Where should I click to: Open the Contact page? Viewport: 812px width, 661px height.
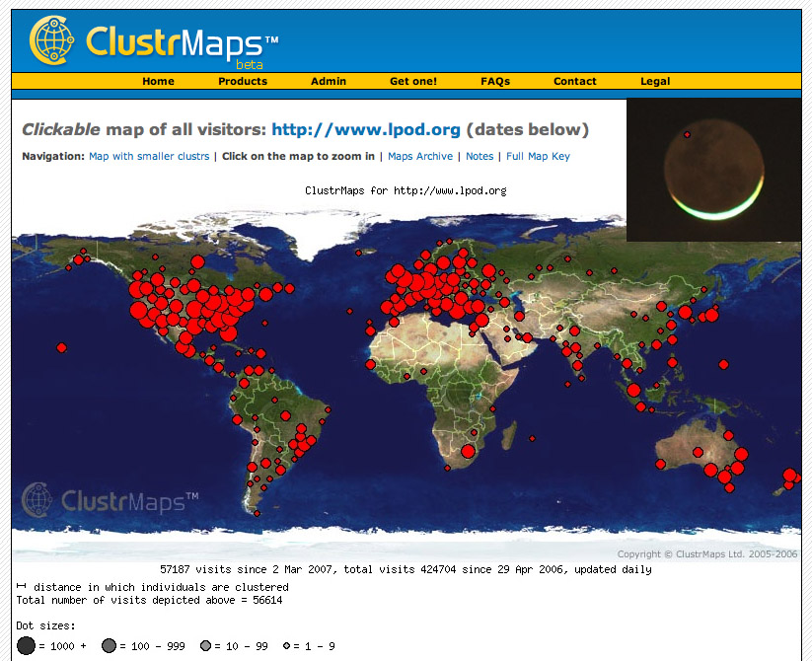[x=575, y=81]
